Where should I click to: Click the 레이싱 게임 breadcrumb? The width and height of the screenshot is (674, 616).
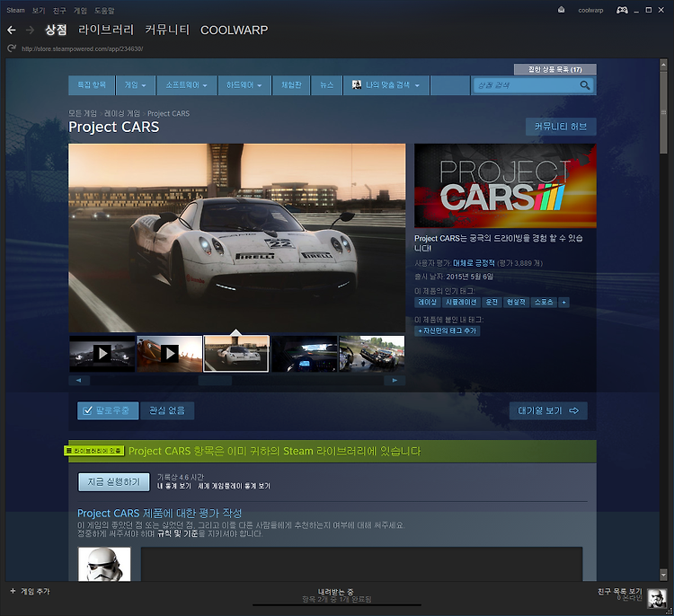(x=122, y=113)
